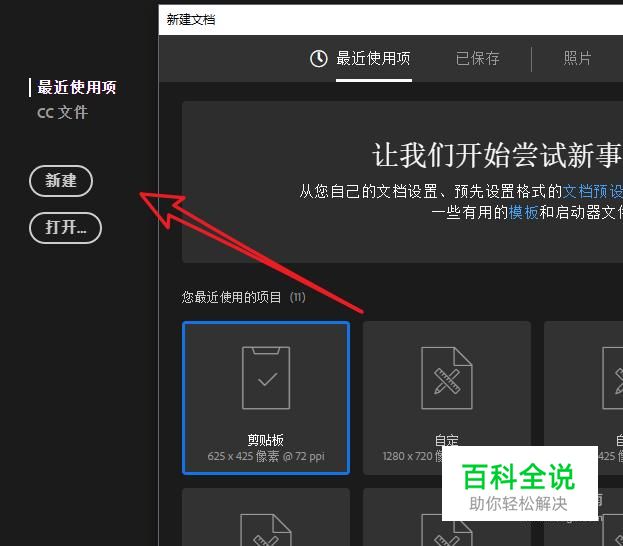The width and height of the screenshot is (623, 546).
Task: Switch to the 已保存 tab
Action: click(477, 59)
